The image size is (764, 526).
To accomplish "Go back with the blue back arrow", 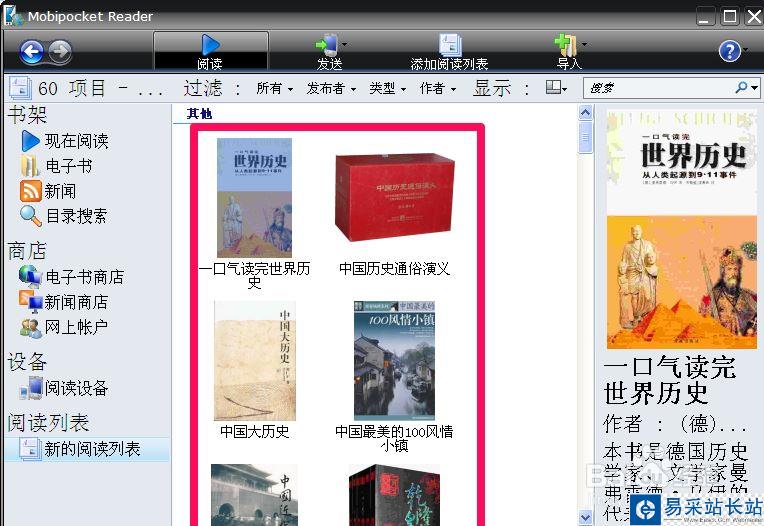I will (32, 51).
